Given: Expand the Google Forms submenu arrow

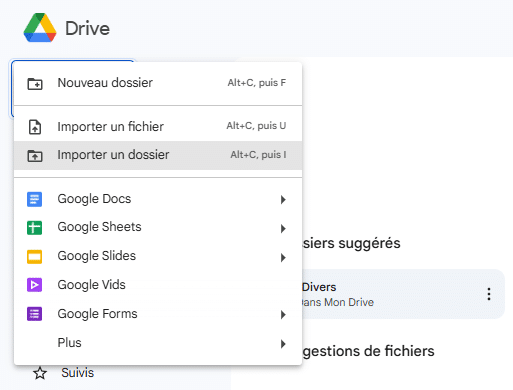Looking at the screenshot, I should tap(283, 315).
